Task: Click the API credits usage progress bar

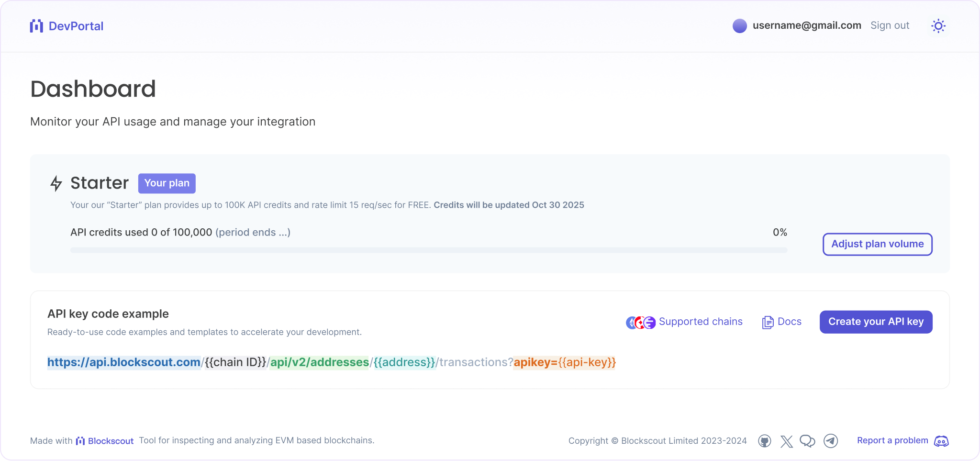Action: click(428, 249)
